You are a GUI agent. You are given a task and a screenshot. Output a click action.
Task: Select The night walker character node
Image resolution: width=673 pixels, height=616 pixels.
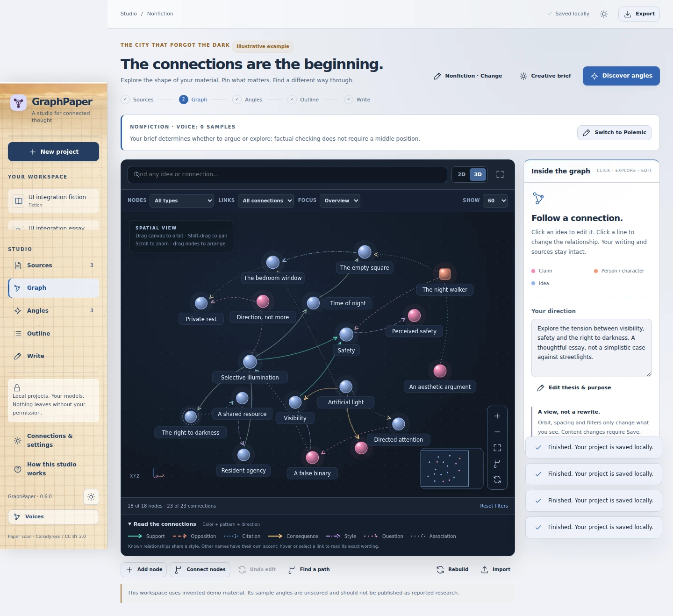445,274
